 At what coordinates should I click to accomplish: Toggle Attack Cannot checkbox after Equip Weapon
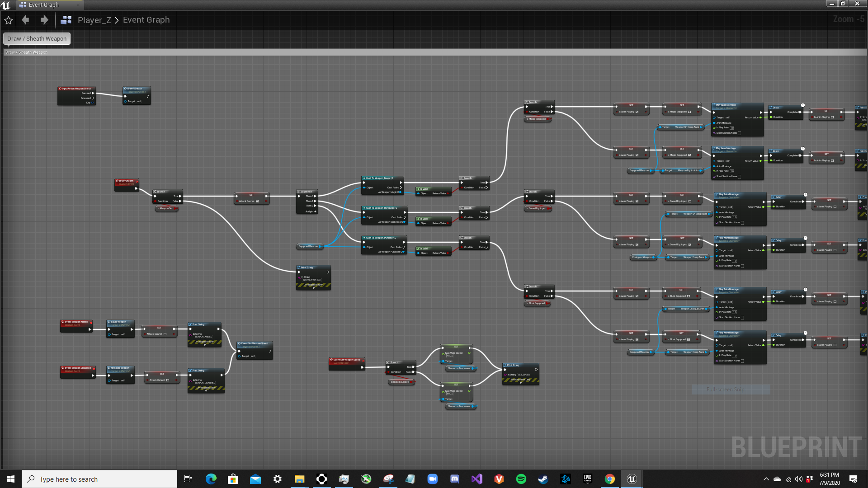(165, 334)
